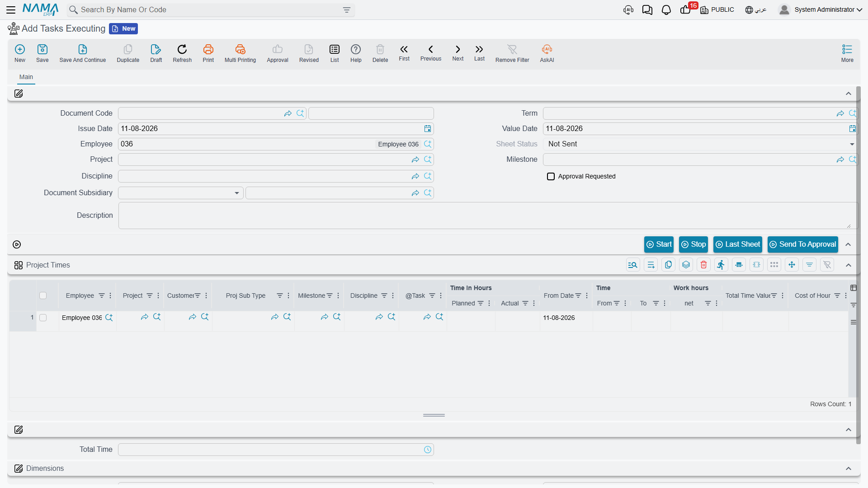Click the Stop button

point(693,244)
